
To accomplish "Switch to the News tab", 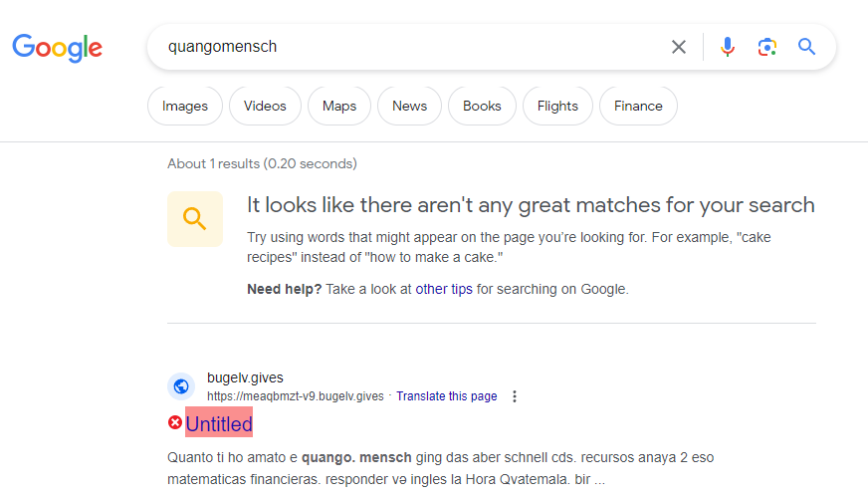I will [x=410, y=106].
